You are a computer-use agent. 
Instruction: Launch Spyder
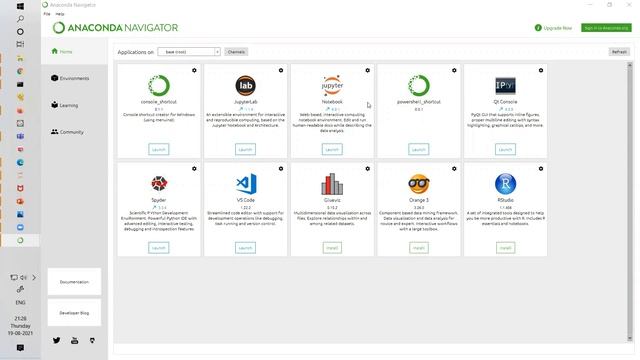click(159, 248)
